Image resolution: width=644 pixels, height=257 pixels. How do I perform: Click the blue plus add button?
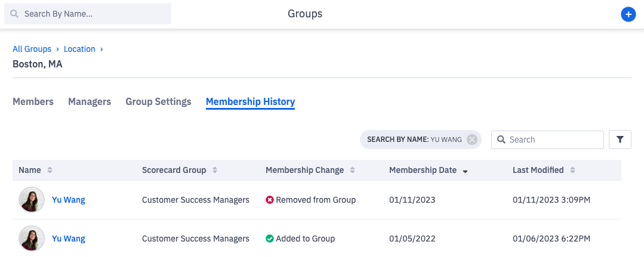[627, 14]
